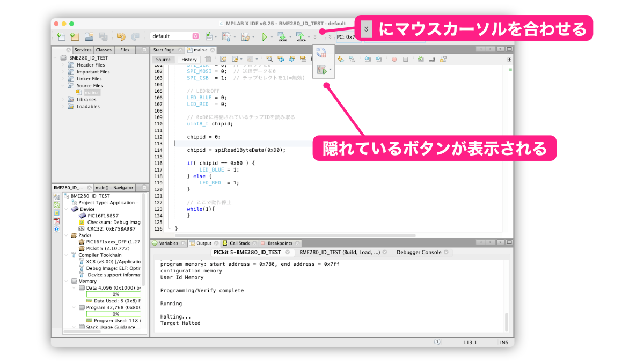Click the Adobe PDF datasheet icon in dashboard

coord(56,221)
